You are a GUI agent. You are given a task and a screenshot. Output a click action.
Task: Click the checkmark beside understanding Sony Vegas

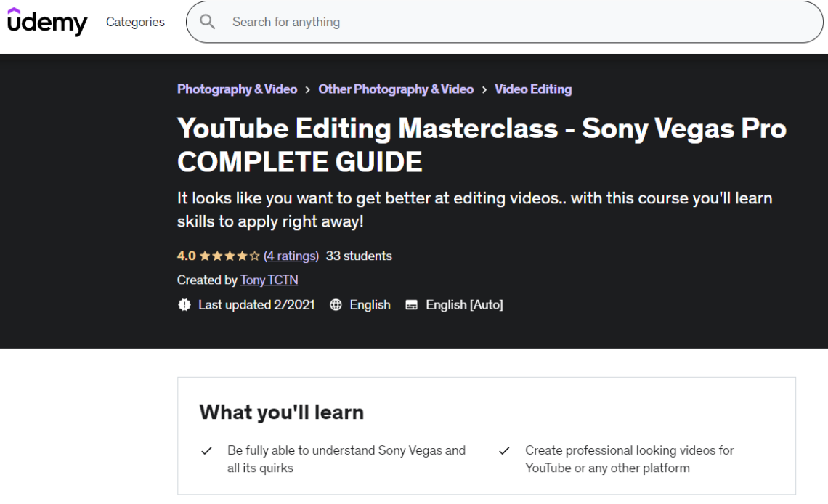point(206,450)
